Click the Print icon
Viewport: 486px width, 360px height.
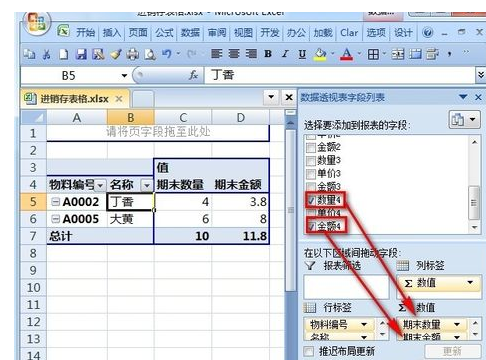(x=133, y=54)
